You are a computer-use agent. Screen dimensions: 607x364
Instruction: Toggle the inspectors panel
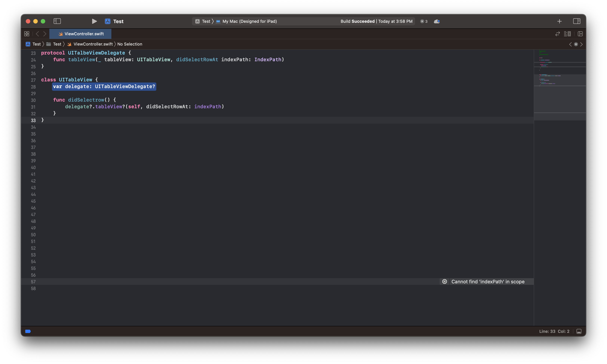pyautogui.click(x=577, y=21)
